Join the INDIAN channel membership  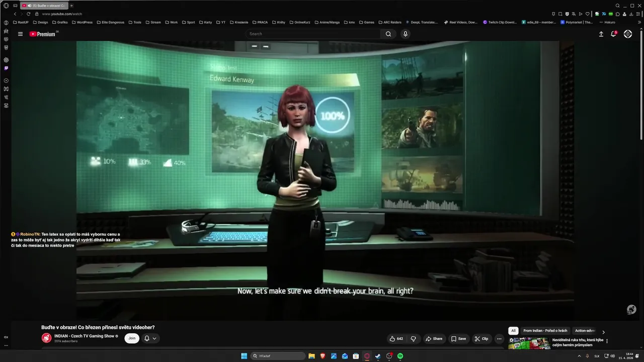pos(132,338)
